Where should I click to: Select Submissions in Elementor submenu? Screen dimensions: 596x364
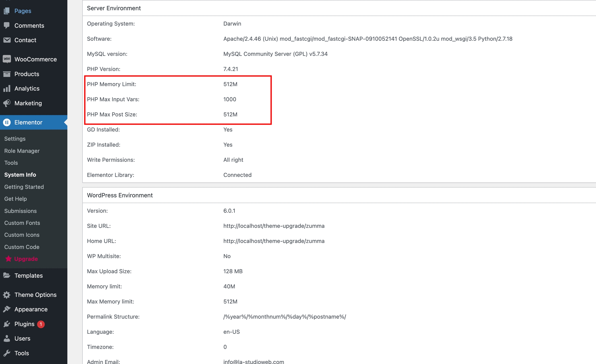click(x=20, y=211)
